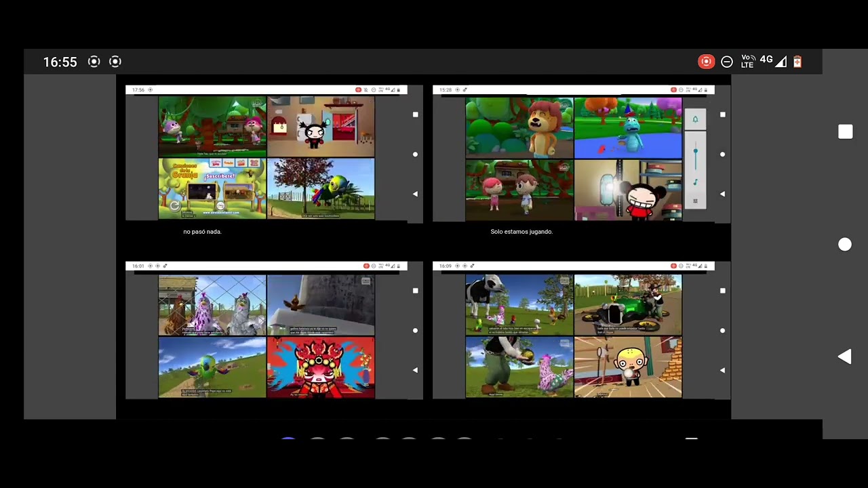Click the red record icon in the 17:56 status bar

pyautogui.click(x=358, y=89)
